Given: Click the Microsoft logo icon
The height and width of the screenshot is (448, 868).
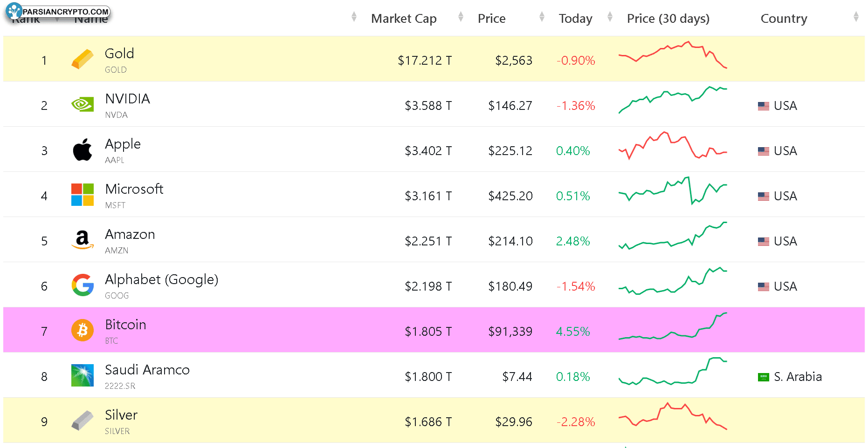Looking at the screenshot, I should pos(83,195).
